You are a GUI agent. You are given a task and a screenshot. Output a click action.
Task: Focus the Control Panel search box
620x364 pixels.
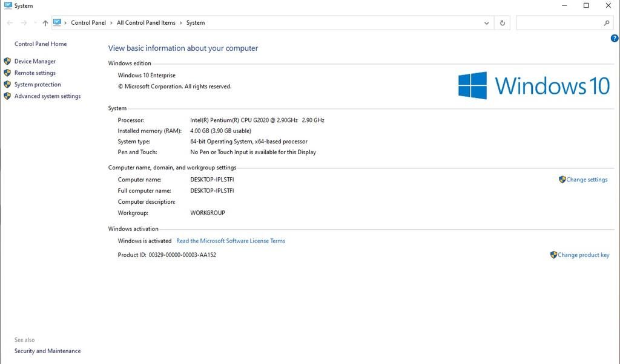click(x=565, y=23)
